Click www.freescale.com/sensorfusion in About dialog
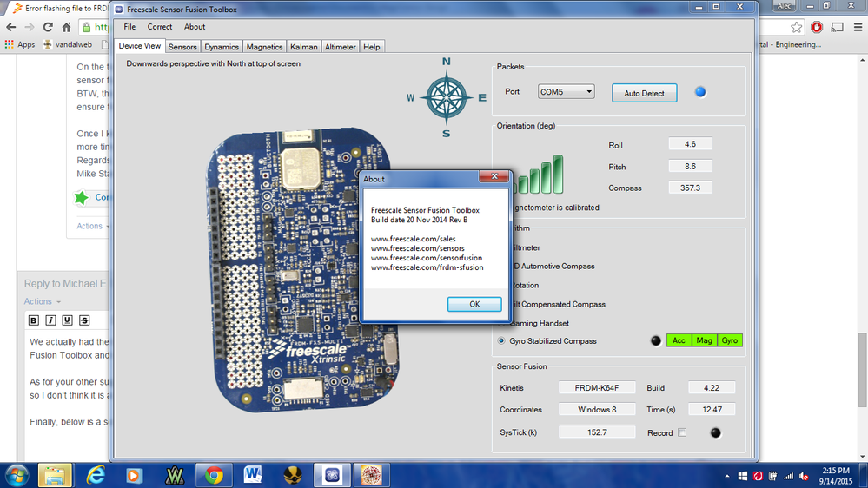Viewport: 868px width, 488px height. coord(427,258)
